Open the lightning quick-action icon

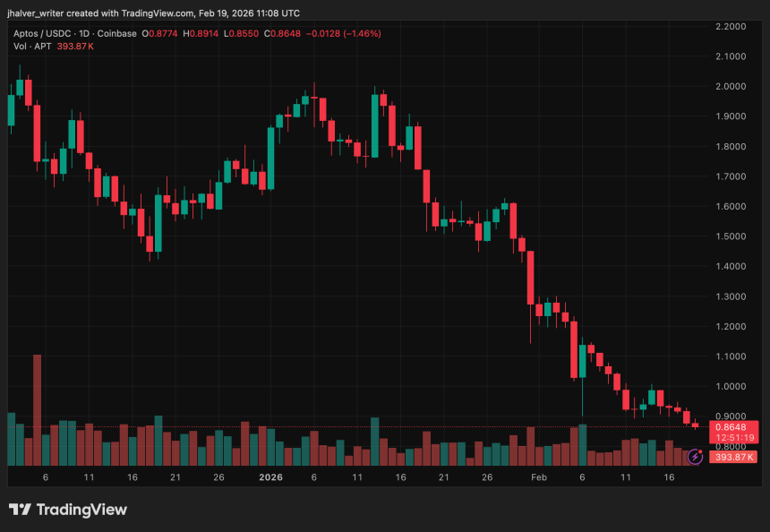[x=695, y=457]
